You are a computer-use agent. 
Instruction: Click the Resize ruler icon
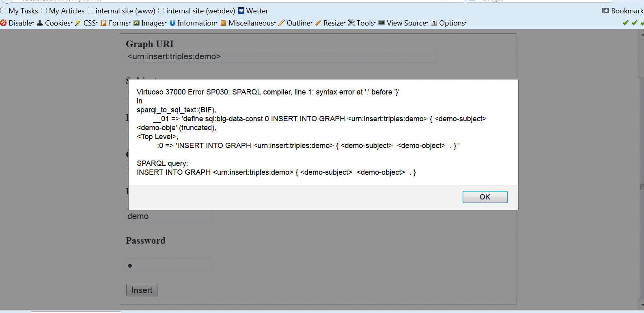(318, 23)
